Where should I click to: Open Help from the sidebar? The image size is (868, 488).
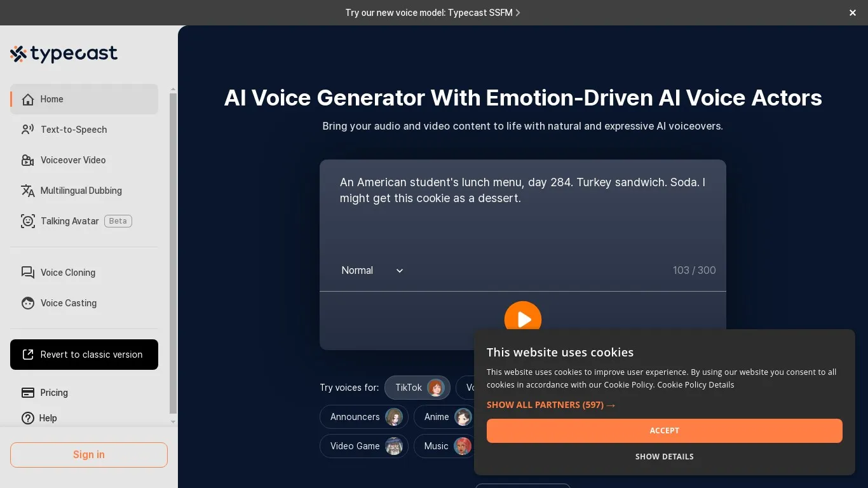(28, 418)
